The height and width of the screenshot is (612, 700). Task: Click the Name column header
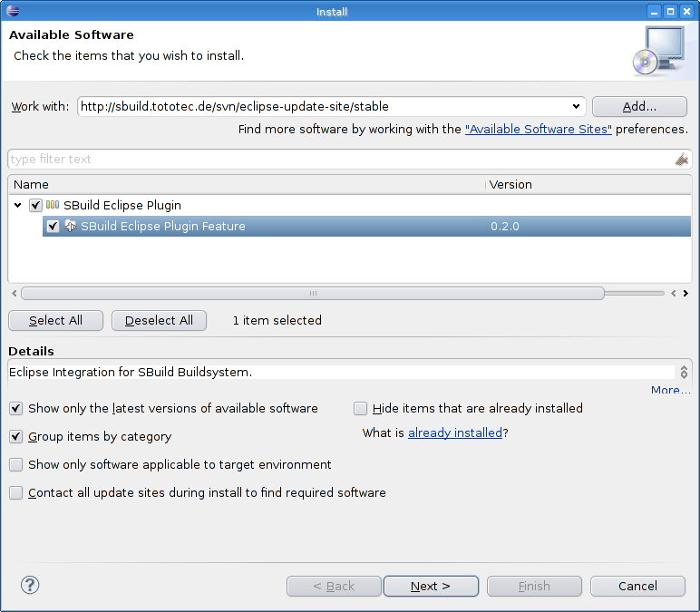click(247, 185)
